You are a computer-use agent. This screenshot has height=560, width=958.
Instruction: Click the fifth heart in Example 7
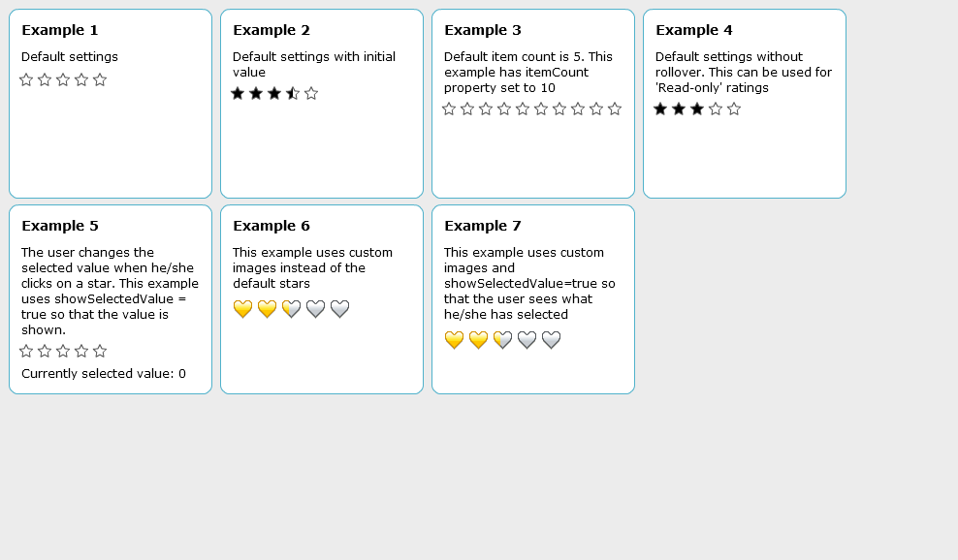coord(551,339)
